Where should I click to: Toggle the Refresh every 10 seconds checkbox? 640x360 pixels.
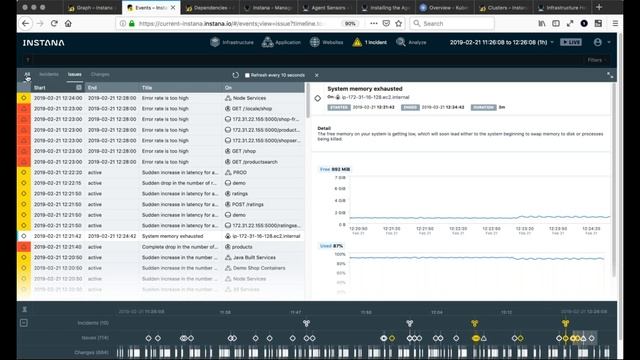247,75
